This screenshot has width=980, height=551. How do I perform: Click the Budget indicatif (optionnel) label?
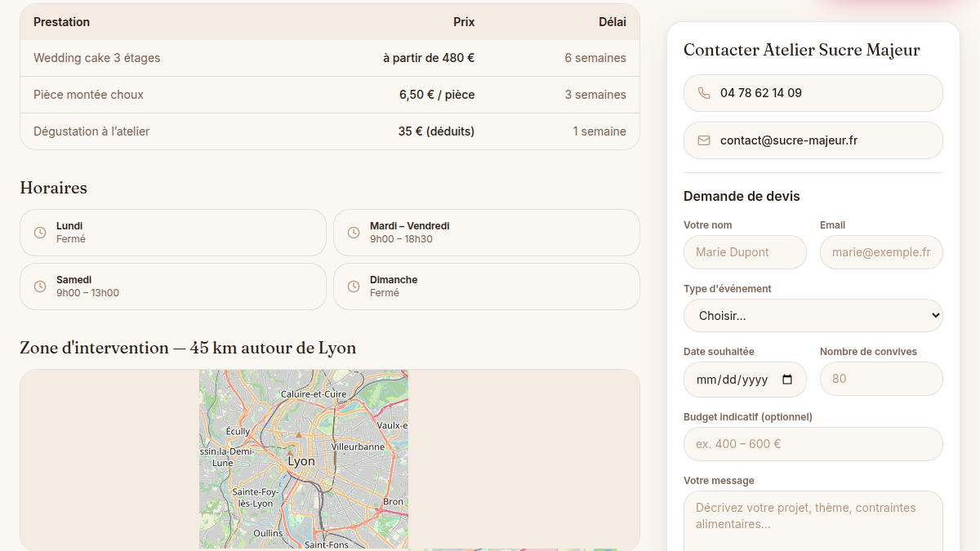click(x=748, y=417)
